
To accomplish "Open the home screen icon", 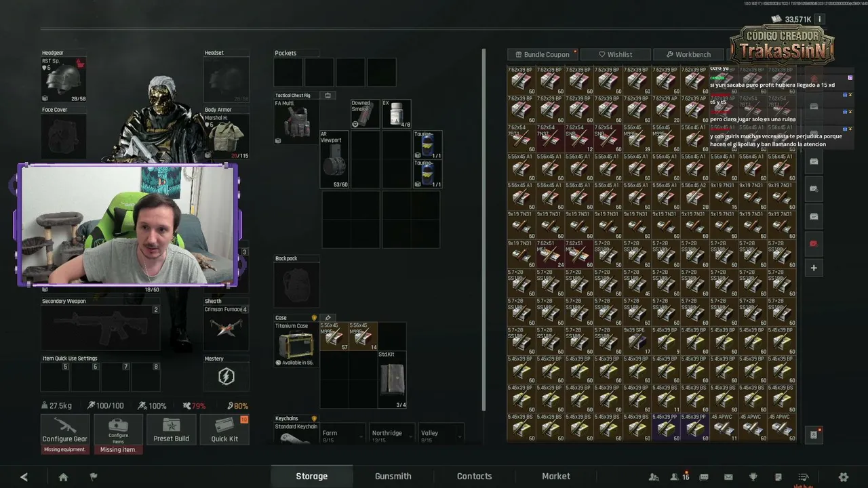I will click(x=63, y=476).
